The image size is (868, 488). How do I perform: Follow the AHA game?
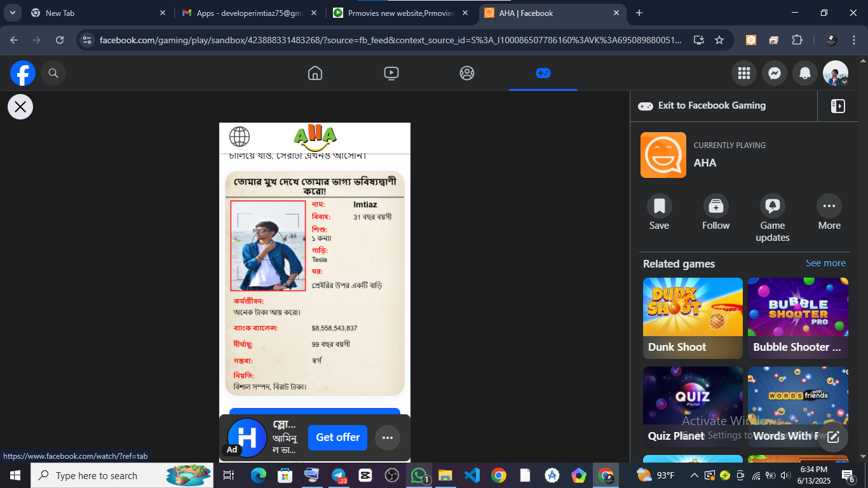715,206
